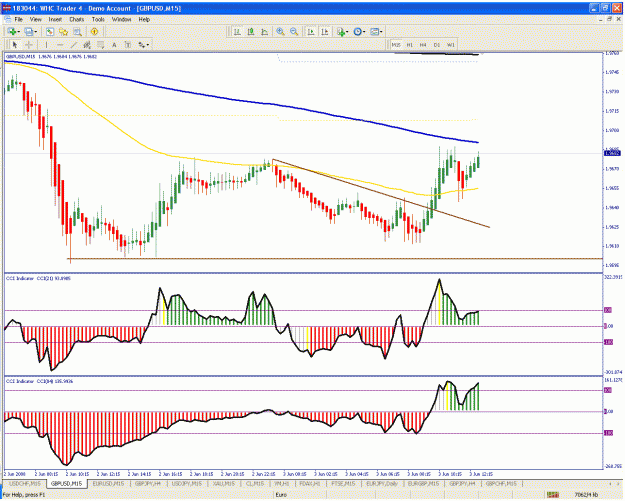The height and width of the screenshot is (501, 625).
Task: Select the arrow cursor tool
Action: (15, 45)
